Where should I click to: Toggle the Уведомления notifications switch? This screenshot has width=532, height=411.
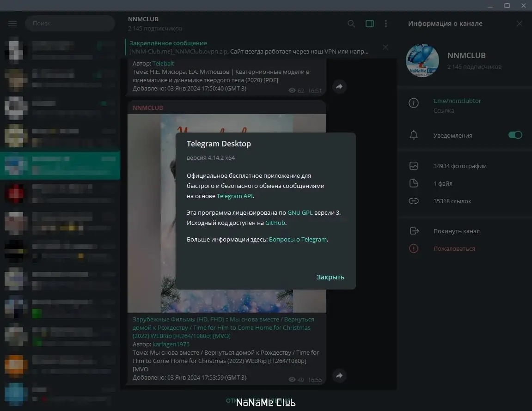click(x=515, y=135)
